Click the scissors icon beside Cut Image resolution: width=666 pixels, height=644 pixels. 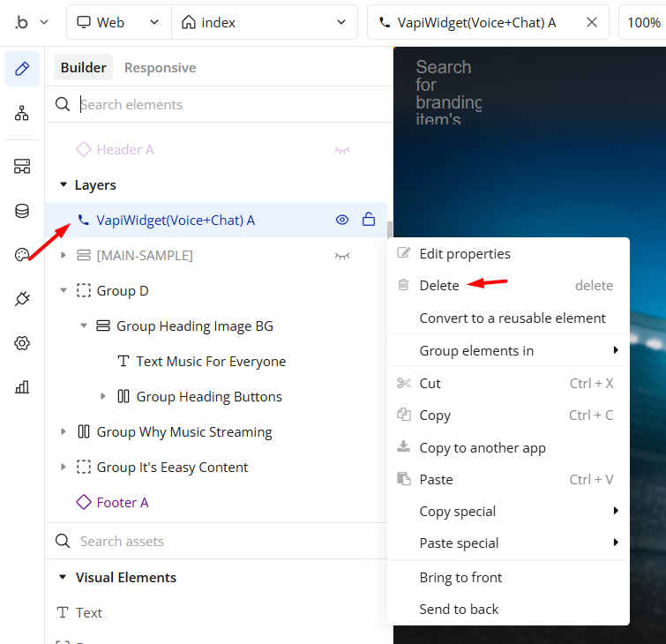pyautogui.click(x=403, y=383)
